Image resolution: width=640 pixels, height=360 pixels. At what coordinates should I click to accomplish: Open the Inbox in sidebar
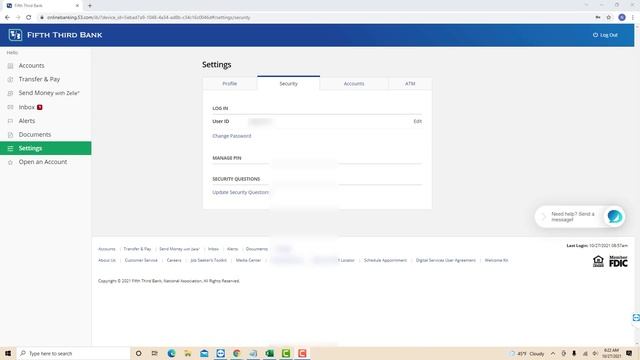(27, 107)
